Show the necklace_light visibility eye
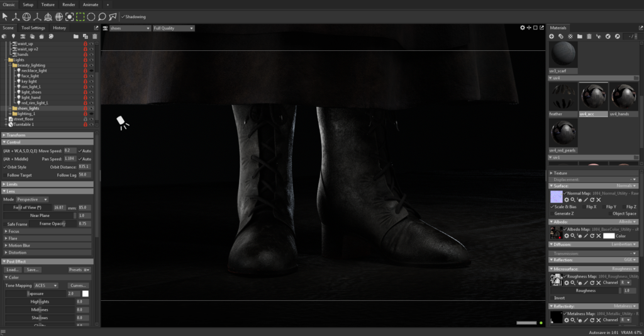Viewport: 644px width, 336px height. tap(91, 70)
